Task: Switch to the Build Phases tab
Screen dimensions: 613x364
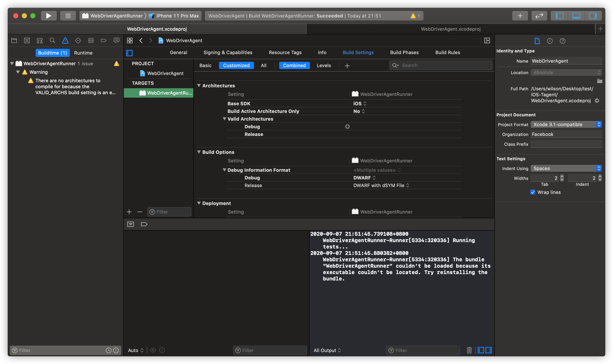Action: (x=404, y=52)
